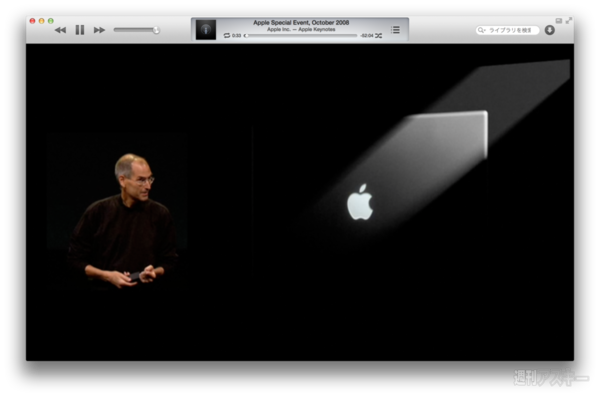Skip forward to the next track
The image size is (600, 397).
tap(99, 30)
